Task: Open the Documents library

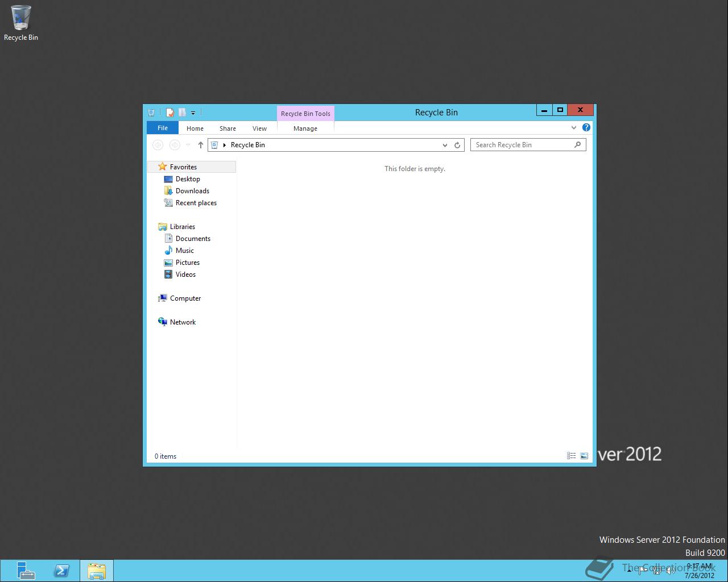Action: [193, 239]
